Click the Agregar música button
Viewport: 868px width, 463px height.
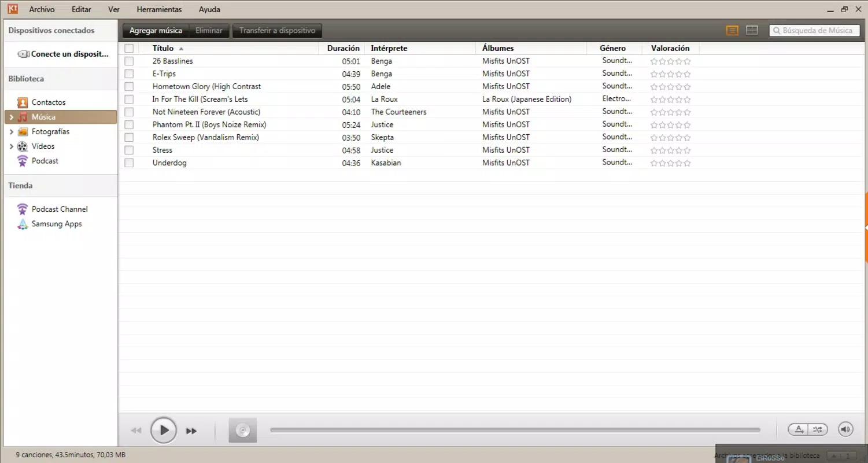pos(156,31)
